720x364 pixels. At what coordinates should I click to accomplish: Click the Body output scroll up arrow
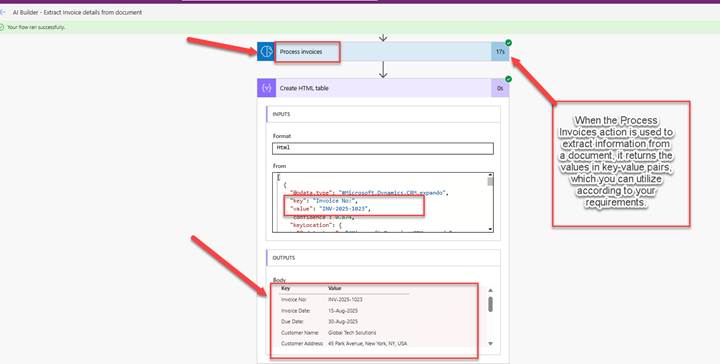pyautogui.click(x=490, y=290)
